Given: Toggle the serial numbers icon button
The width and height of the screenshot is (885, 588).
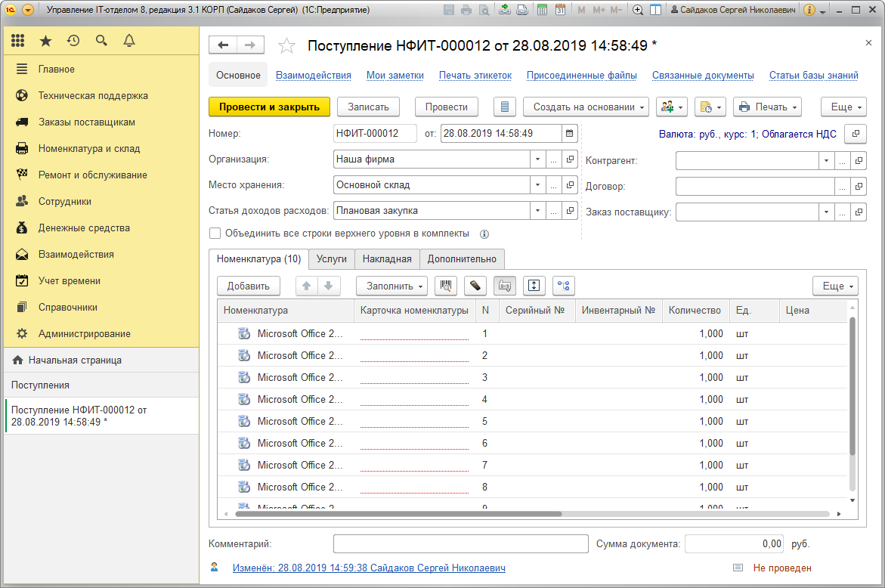Looking at the screenshot, I should 505,286.
